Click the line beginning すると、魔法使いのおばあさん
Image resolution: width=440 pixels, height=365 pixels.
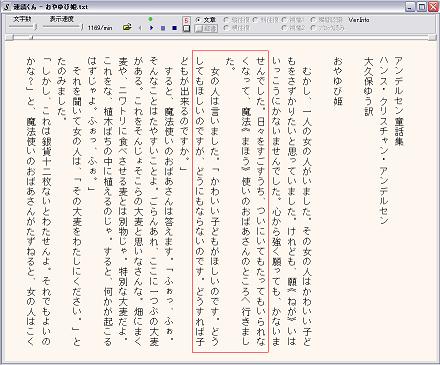(x=169, y=206)
